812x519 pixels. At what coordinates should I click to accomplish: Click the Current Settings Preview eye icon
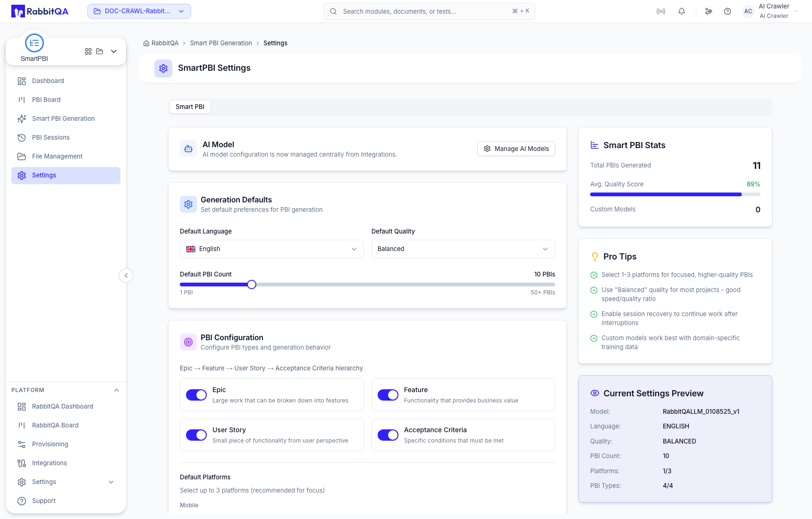coord(595,393)
